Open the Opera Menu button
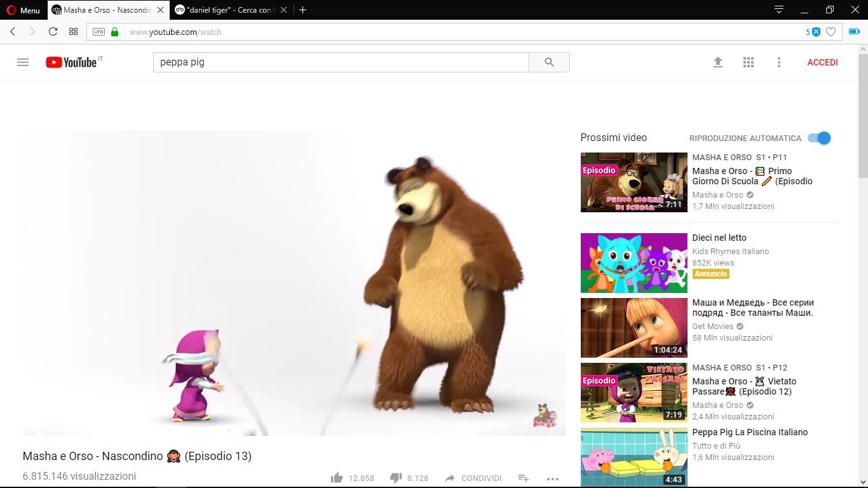This screenshot has width=868, height=488. 24,10
